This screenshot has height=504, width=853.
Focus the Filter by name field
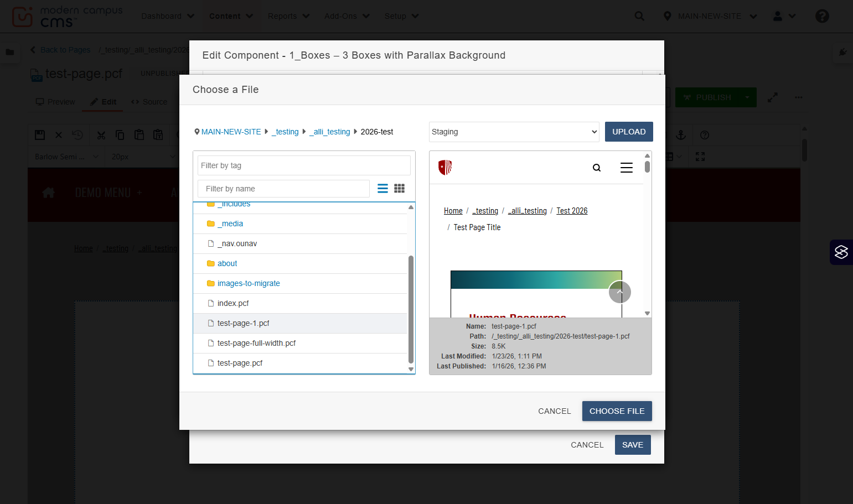tap(283, 189)
